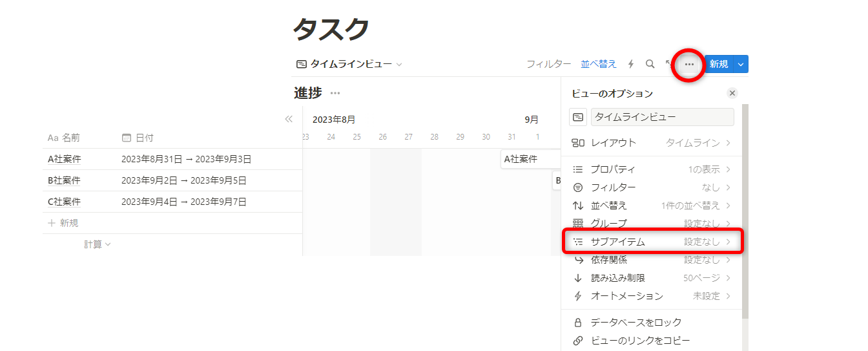This screenshot has width=868, height=351.
Task: Click the expand full page arrow icon
Action: [669, 64]
